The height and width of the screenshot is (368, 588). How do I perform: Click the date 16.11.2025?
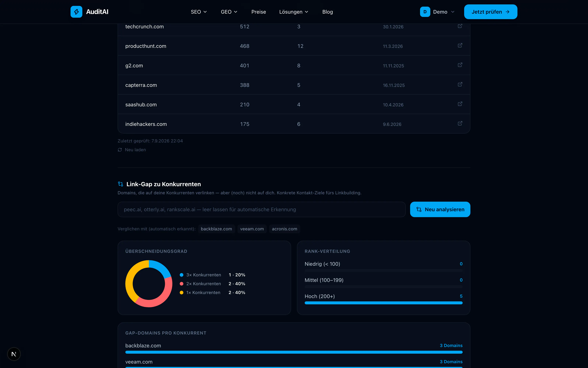point(394,85)
